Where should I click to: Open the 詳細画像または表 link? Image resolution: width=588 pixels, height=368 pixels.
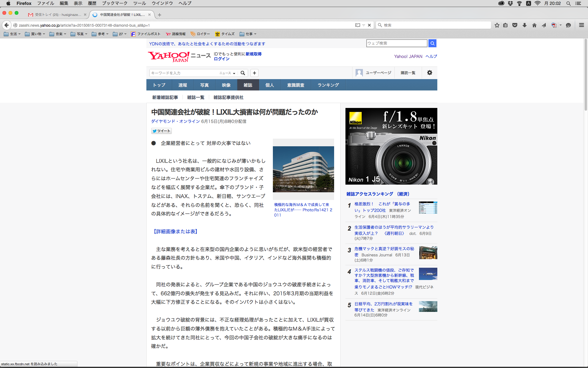(175, 232)
